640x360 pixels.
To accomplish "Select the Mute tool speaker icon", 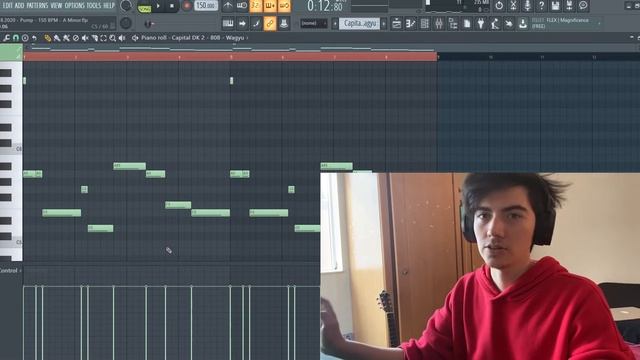I will [x=85, y=38].
